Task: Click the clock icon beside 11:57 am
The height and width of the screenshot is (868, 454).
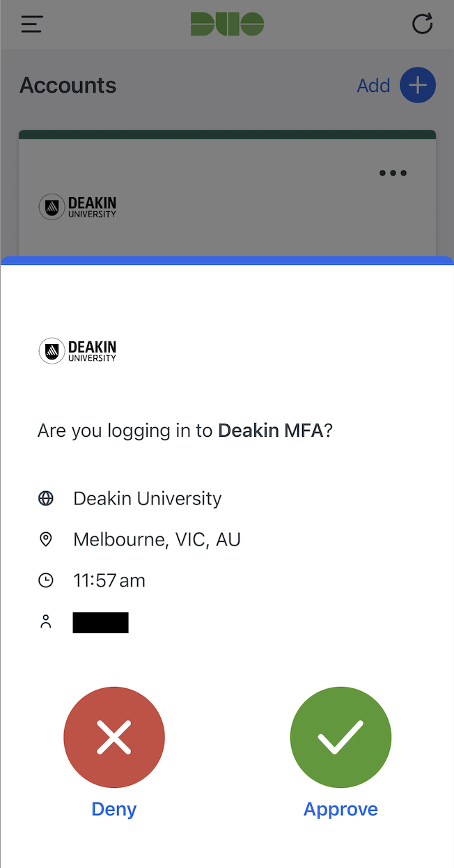Action: click(x=46, y=580)
